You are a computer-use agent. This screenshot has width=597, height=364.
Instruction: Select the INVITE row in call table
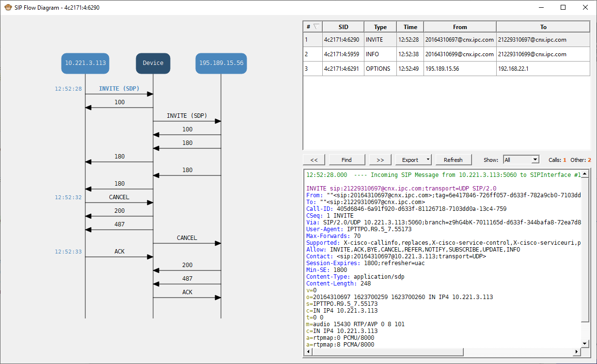click(374, 40)
